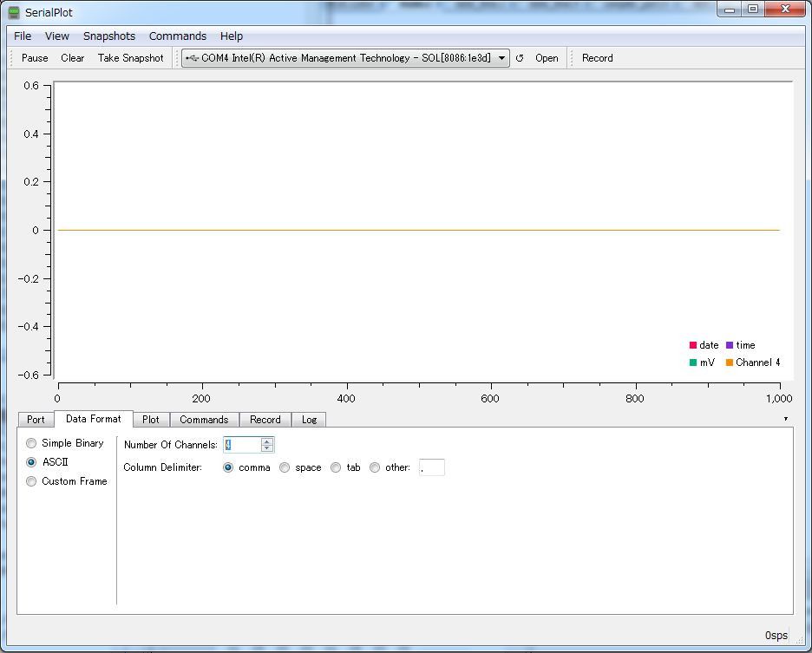Select the Simple Binary data format
This screenshot has height=653, width=812.
(31, 443)
